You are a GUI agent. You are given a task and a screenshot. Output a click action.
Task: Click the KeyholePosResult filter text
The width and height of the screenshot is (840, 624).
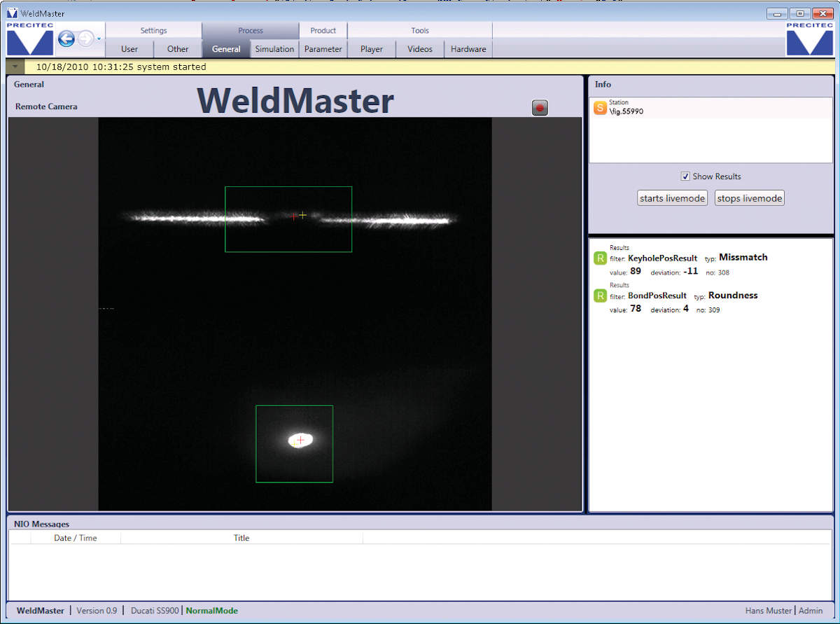pos(662,258)
